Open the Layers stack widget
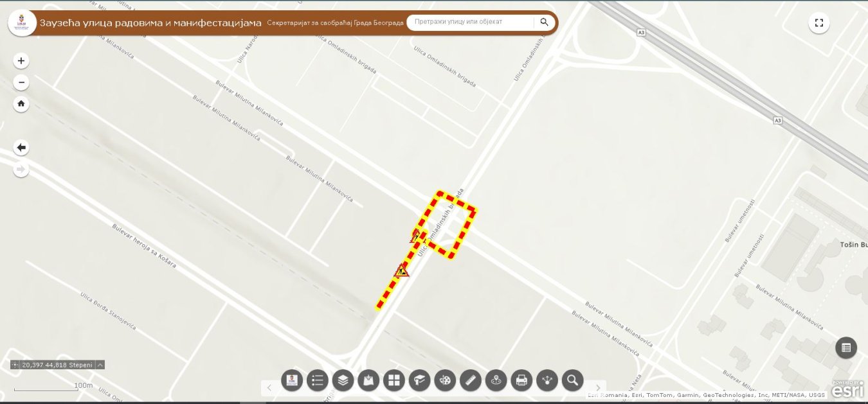 (343, 380)
